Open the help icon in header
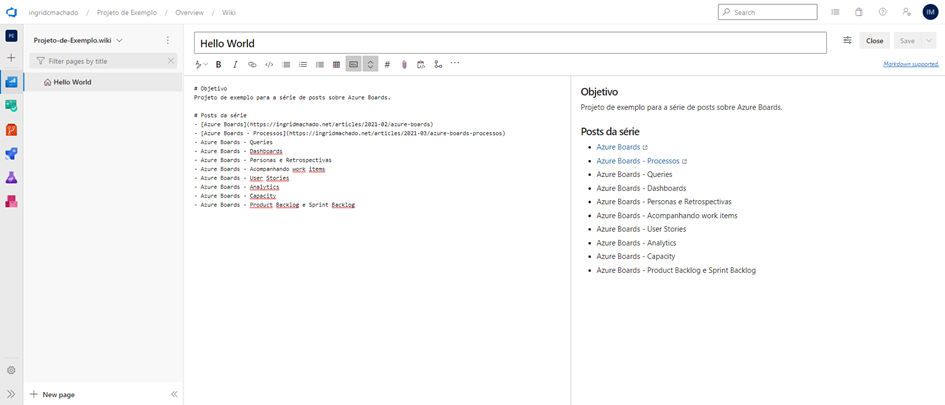The width and height of the screenshot is (945, 405). coord(883,12)
